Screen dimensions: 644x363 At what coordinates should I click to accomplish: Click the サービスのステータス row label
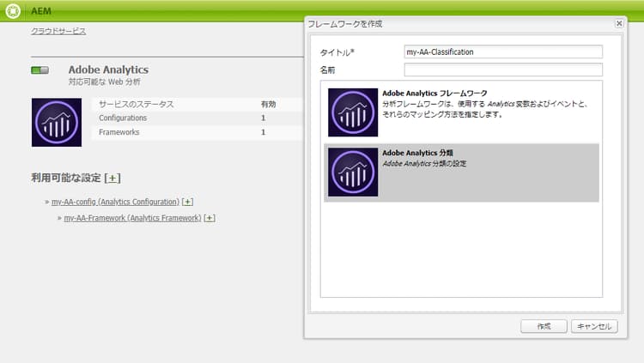pyautogui.click(x=137, y=105)
